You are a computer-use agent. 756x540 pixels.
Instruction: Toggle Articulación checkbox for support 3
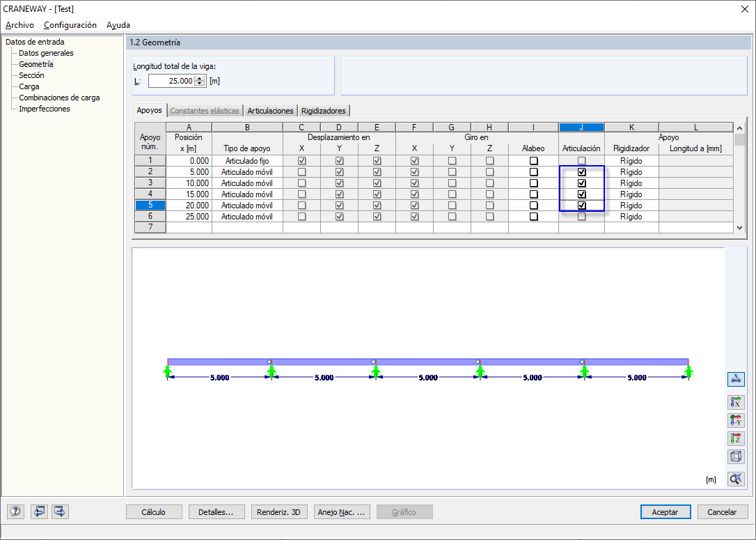[581, 183]
